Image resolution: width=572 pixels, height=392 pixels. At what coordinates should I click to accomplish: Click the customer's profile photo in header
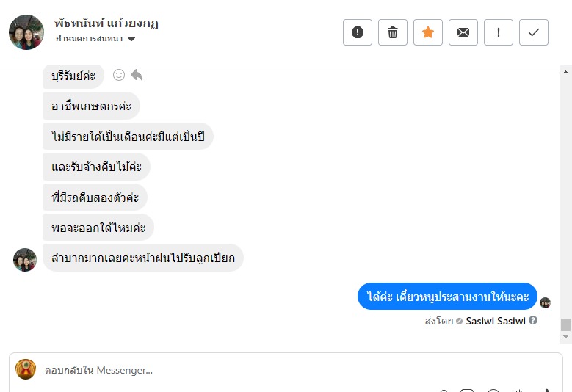click(x=26, y=32)
